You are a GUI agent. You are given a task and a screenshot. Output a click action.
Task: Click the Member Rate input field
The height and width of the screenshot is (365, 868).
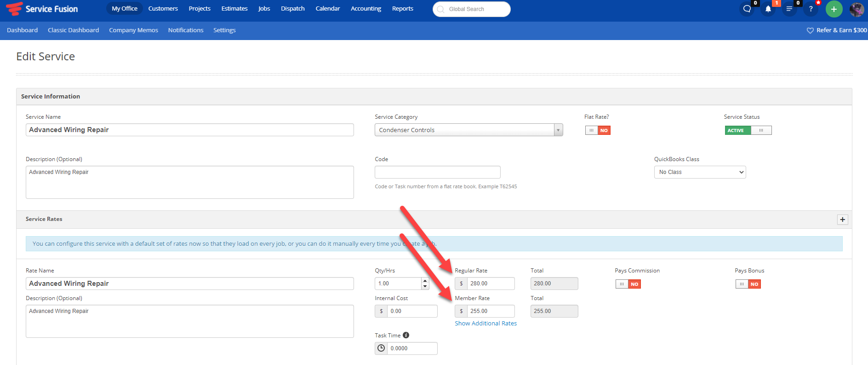coord(490,311)
